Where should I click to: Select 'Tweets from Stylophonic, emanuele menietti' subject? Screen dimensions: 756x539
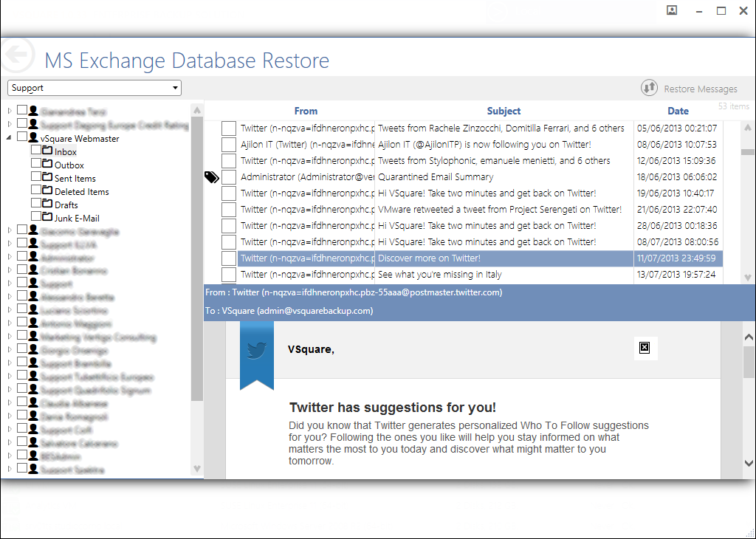click(x=494, y=160)
